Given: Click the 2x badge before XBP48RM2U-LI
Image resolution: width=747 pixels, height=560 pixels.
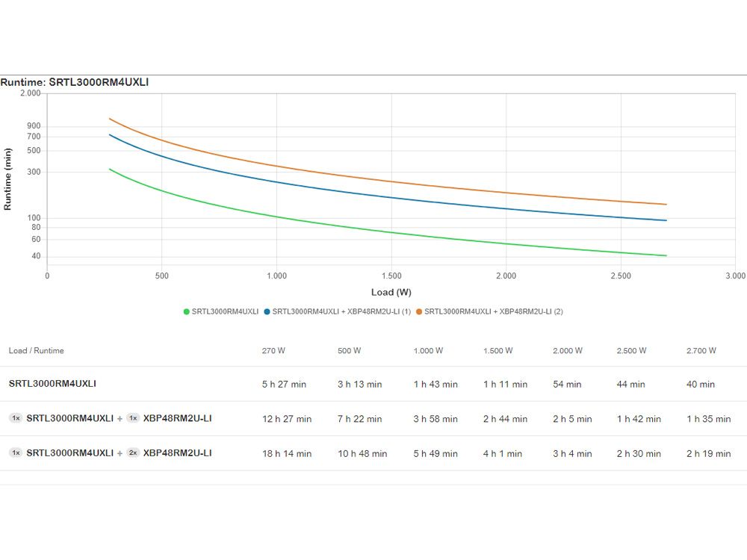Looking at the screenshot, I should pos(133,453).
